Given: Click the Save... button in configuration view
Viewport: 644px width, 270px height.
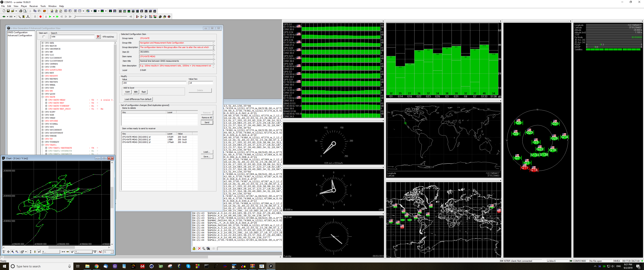Looking at the screenshot, I should coord(207,157).
